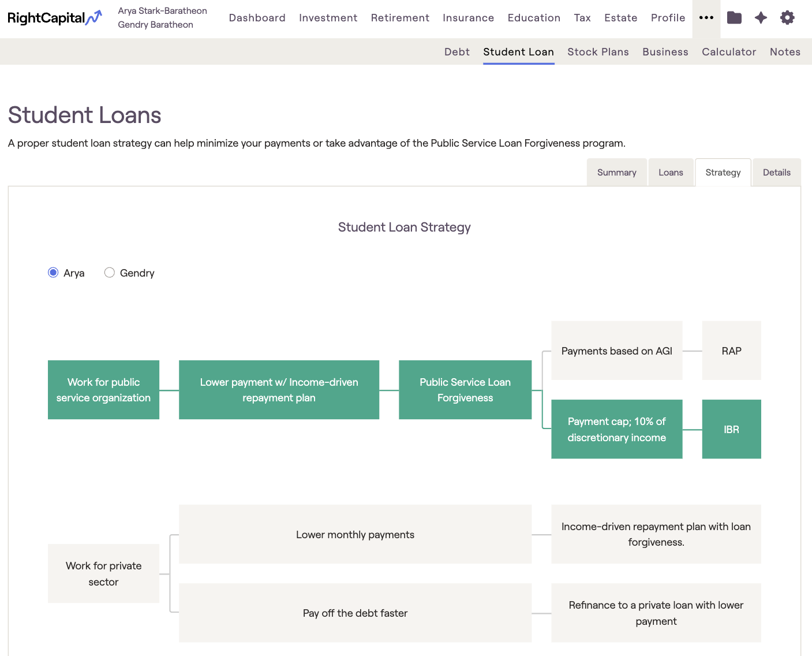Open the settings gear icon
Image resolution: width=812 pixels, height=656 pixels.
(787, 18)
